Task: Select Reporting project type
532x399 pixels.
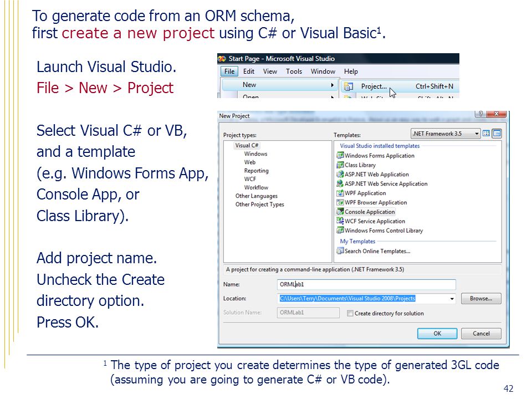Action: click(256, 171)
